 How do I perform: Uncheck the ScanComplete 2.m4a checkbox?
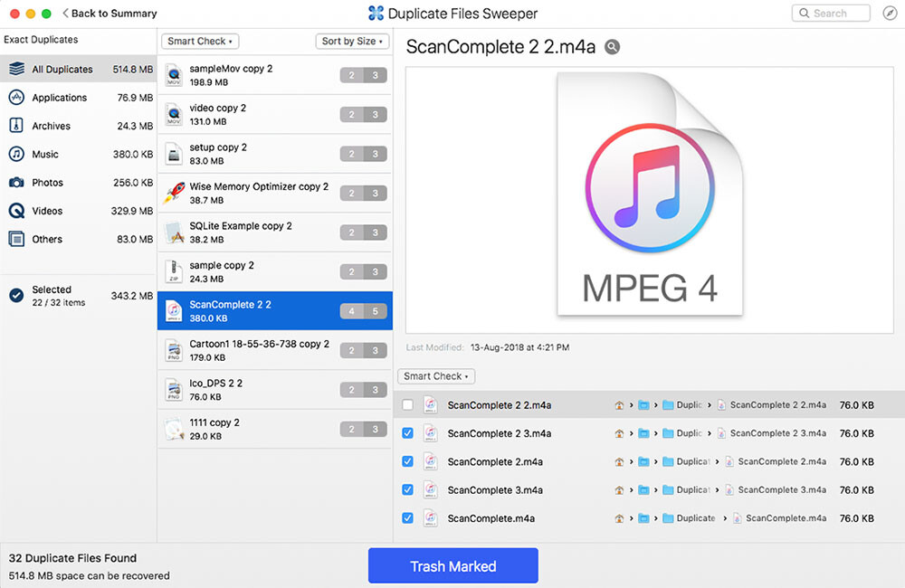pos(407,461)
